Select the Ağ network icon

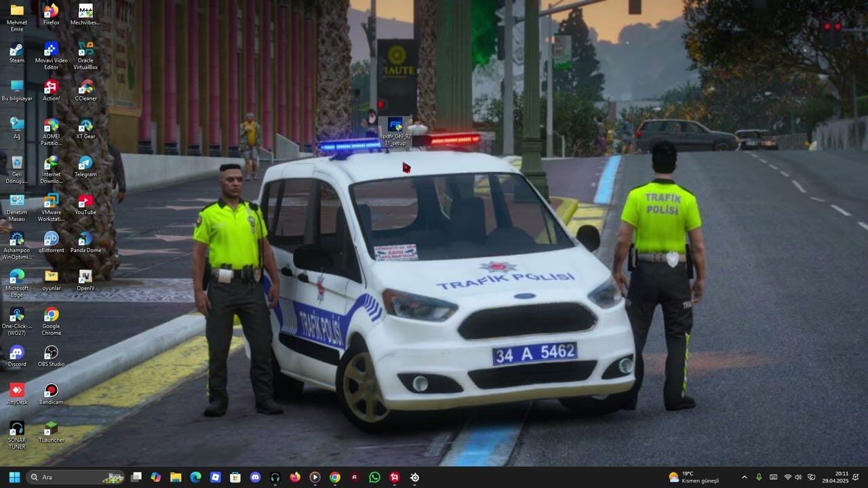17,129
